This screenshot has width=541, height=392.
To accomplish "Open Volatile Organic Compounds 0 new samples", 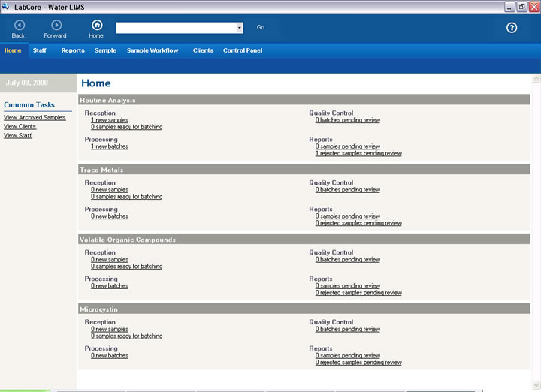I will (x=110, y=259).
